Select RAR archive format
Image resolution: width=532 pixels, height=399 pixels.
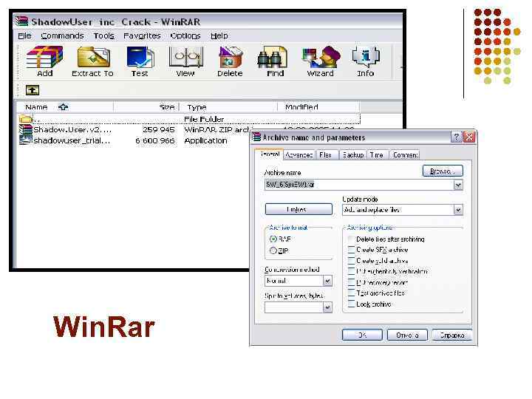[x=273, y=239]
